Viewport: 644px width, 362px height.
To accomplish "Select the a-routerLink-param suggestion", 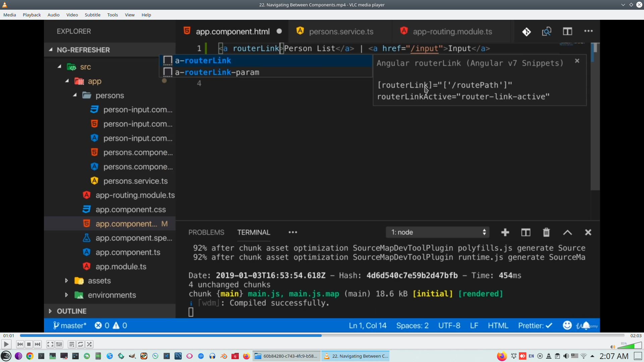I will point(217,72).
